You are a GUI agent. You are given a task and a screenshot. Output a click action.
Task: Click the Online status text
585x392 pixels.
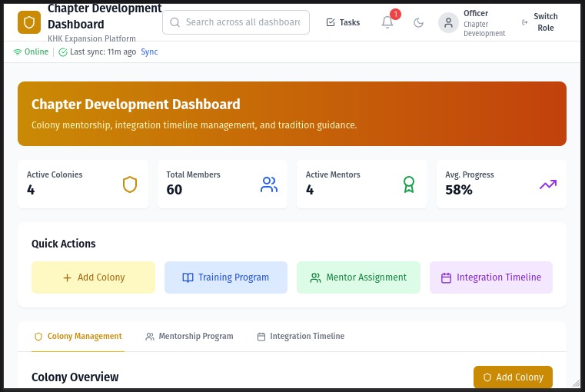[36, 51]
